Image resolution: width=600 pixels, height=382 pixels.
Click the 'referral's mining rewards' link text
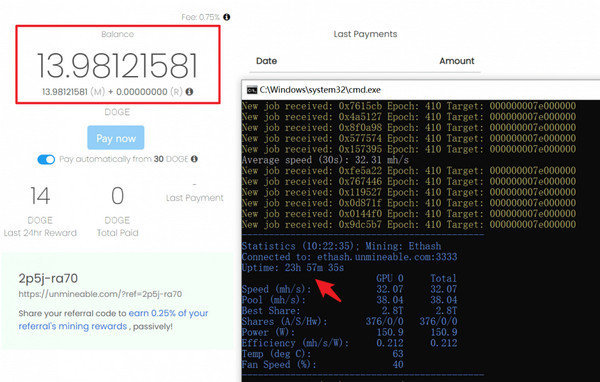[73, 326]
